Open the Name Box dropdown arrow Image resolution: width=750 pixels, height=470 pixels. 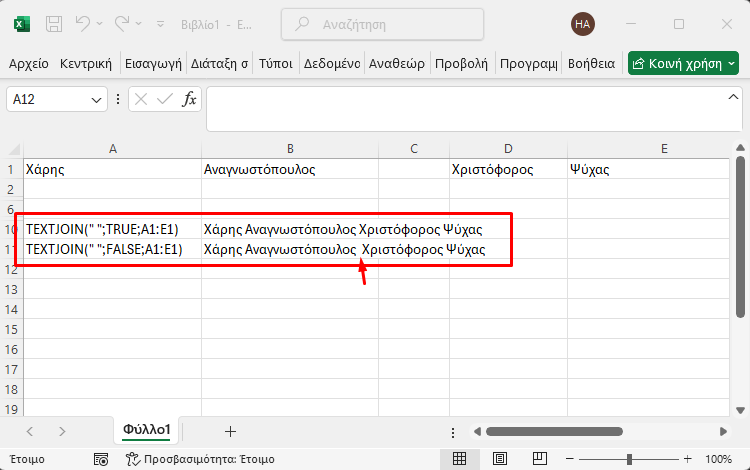[x=96, y=100]
